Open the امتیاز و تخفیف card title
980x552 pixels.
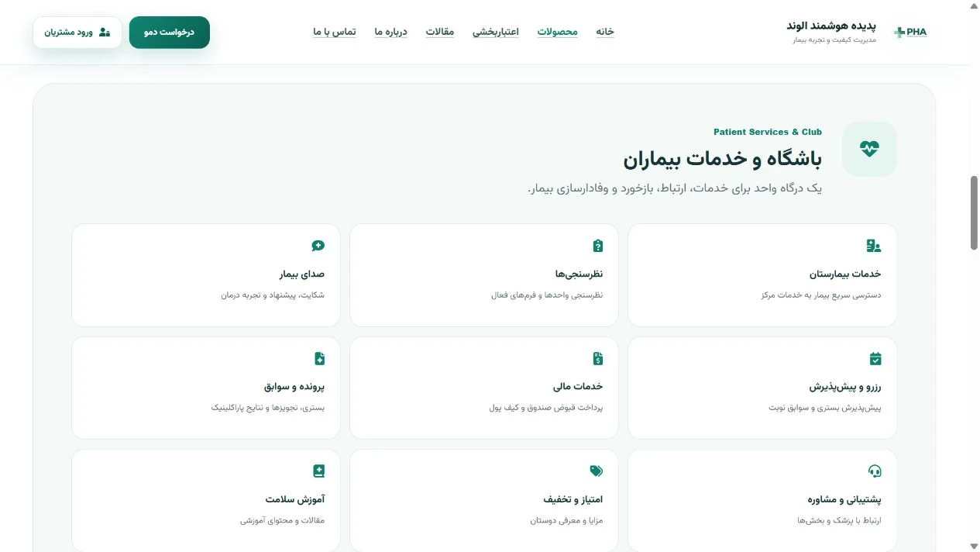coord(573,500)
